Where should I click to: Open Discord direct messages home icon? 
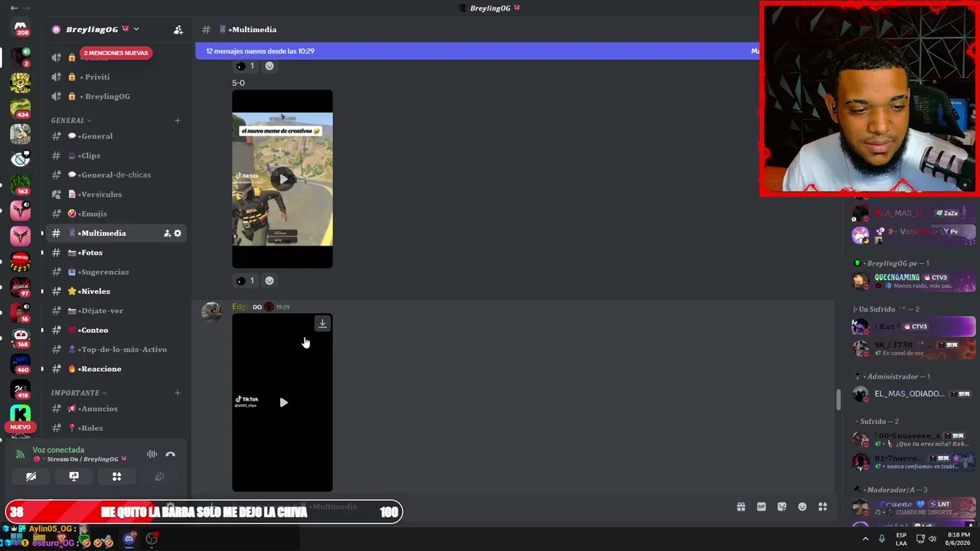point(21,28)
